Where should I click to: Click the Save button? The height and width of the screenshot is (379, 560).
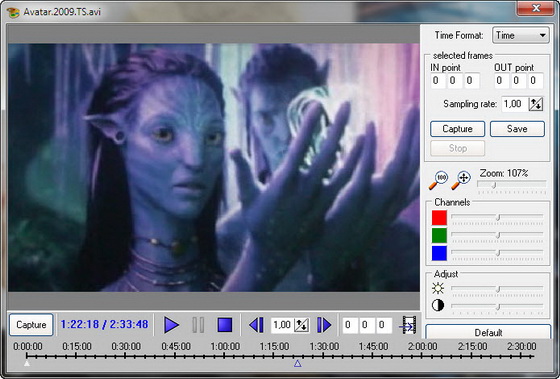click(517, 129)
